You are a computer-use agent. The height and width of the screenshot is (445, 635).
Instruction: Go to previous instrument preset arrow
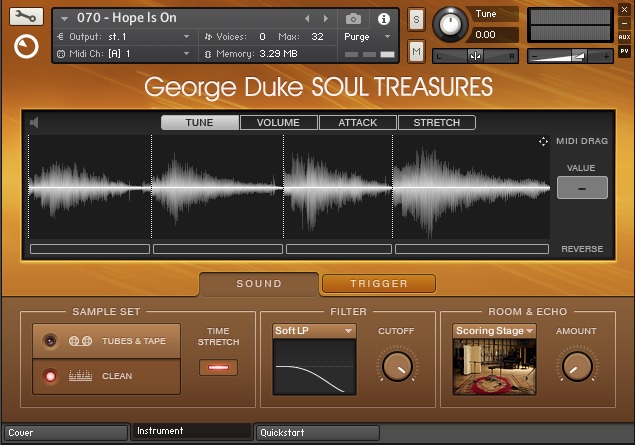(308, 18)
